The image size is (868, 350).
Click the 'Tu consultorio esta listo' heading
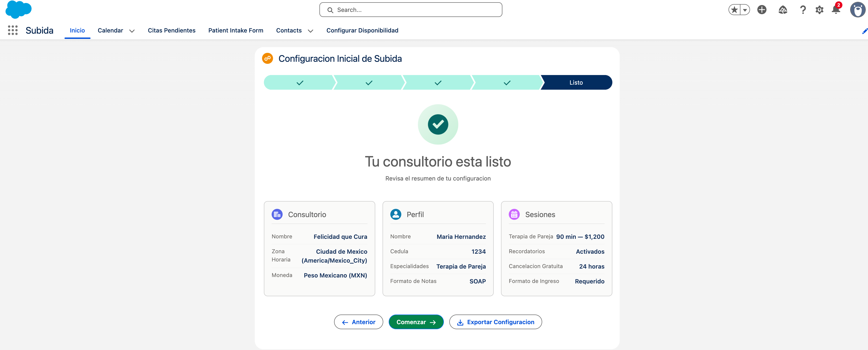tap(438, 162)
